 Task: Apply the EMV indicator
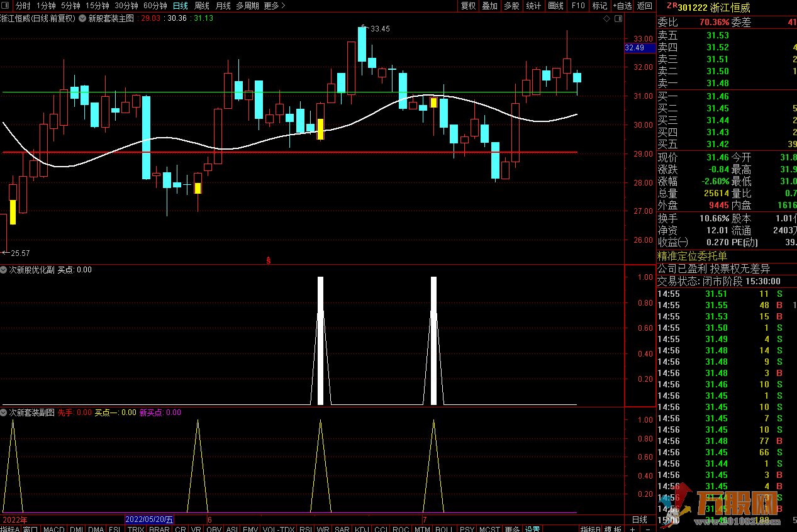(x=250, y=529)
